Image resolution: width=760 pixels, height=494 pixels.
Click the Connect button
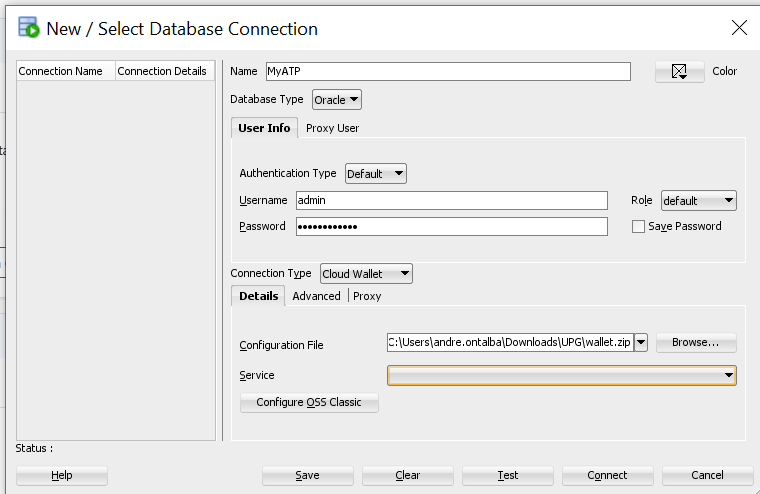(607, 476)
